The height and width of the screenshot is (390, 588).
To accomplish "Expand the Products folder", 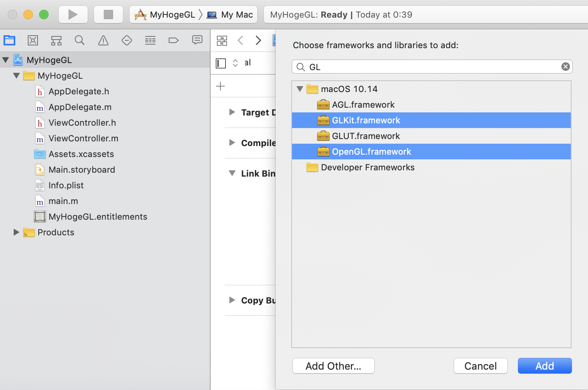I will click(16, 232).
